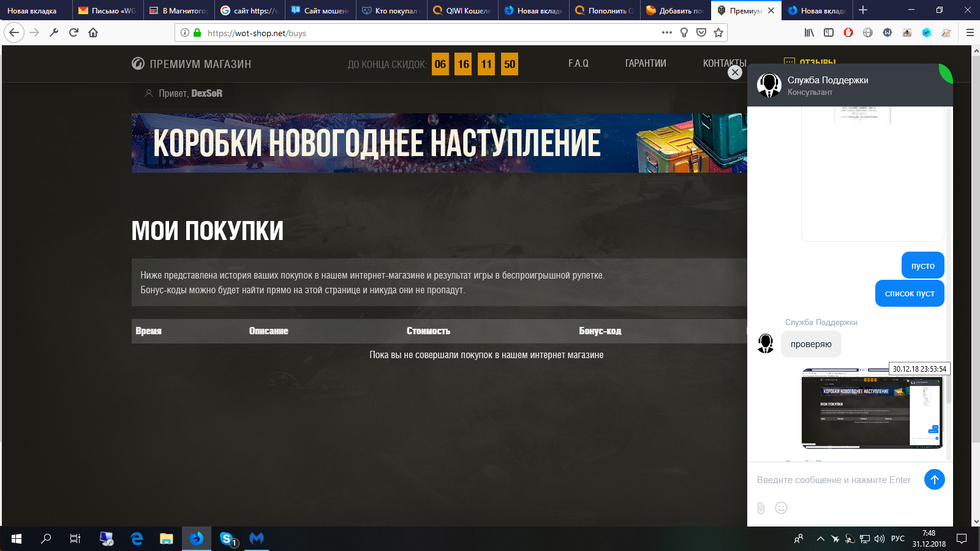Open the Контакты page

[x=725, y=63]
